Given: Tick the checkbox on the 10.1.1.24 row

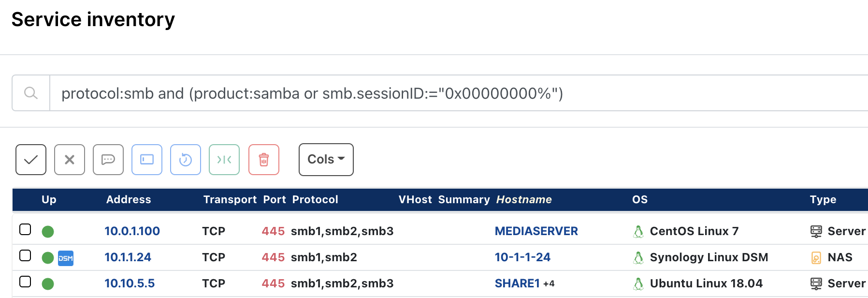Looking at the screenshot, I should point(25,256).
